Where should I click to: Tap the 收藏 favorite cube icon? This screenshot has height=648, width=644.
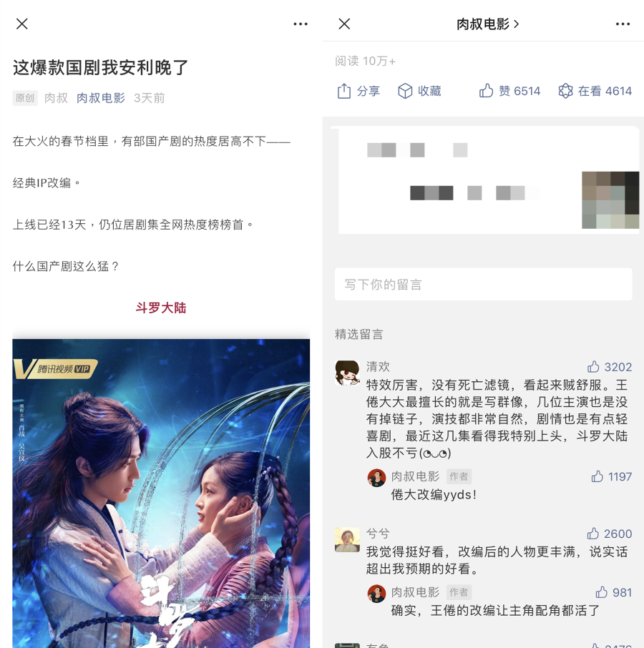[x=405, y=91]
